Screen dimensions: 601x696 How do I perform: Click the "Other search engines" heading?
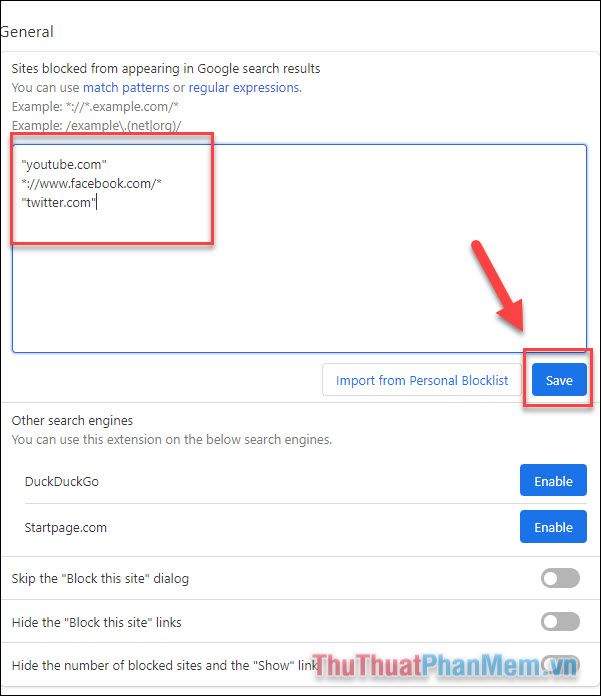72,420
